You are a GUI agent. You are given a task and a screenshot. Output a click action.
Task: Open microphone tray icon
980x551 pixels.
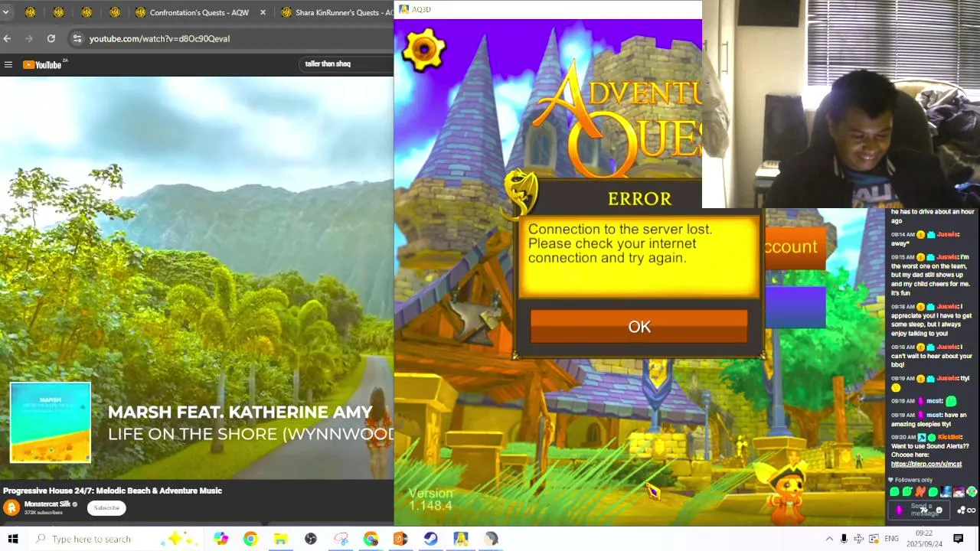click(x=844, y=539)
